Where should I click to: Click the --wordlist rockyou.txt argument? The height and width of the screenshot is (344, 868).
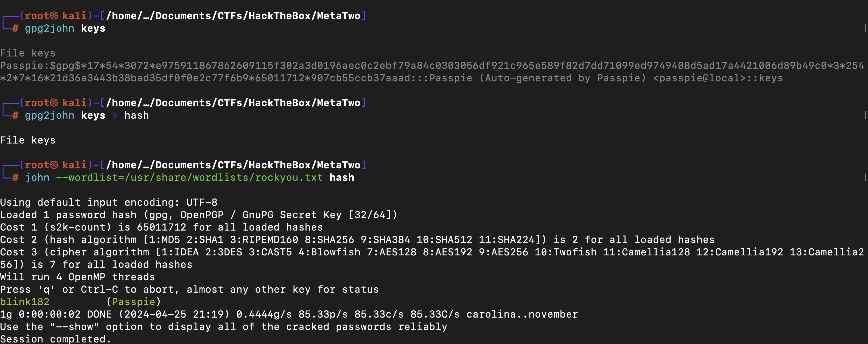coord(189,177)
